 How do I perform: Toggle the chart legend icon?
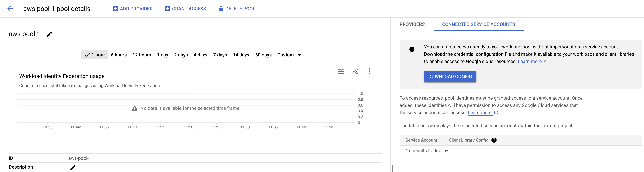point(341,71)
